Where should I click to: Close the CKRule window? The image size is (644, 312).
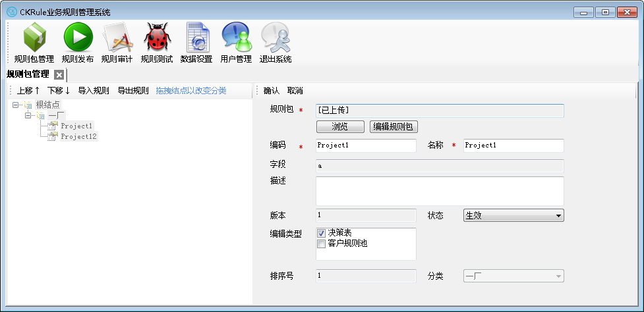(x=627, y=13)
